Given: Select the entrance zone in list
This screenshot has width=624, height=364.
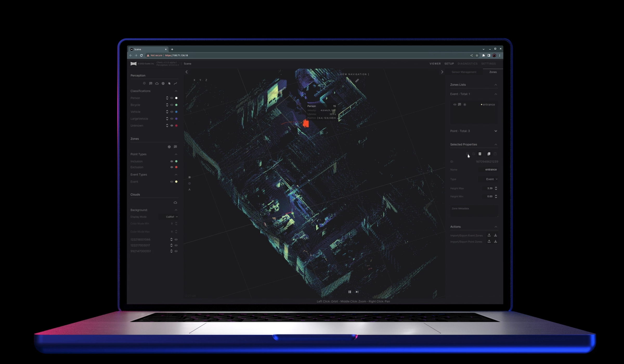Looking at the screenshot, I should [x=489, y=105].
